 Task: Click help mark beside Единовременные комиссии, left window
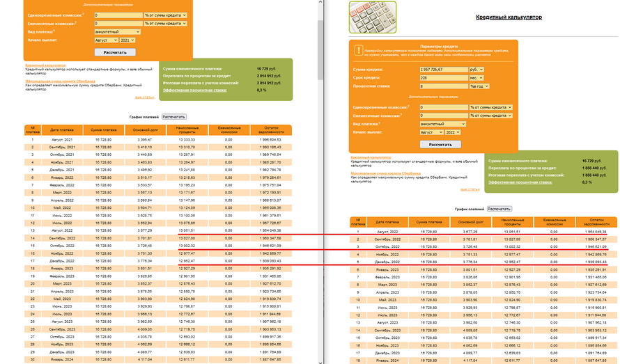pyautogui.click(x=84, y=14)
